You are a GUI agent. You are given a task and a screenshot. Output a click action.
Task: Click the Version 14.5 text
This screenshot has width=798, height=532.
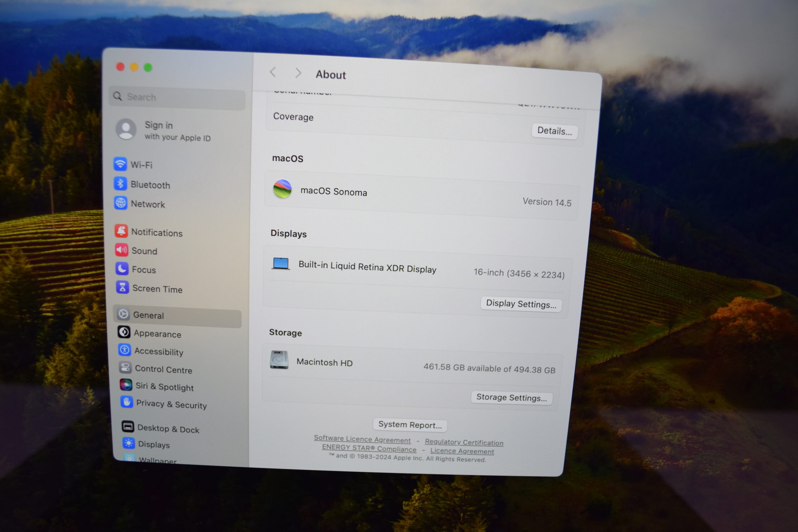point(547,202)
